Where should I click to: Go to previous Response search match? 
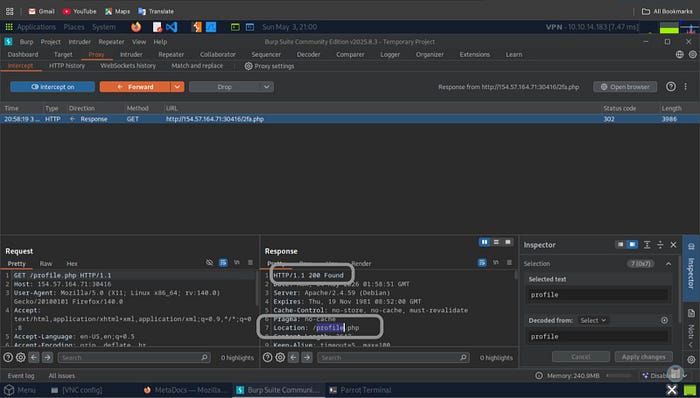coord(293,357)
